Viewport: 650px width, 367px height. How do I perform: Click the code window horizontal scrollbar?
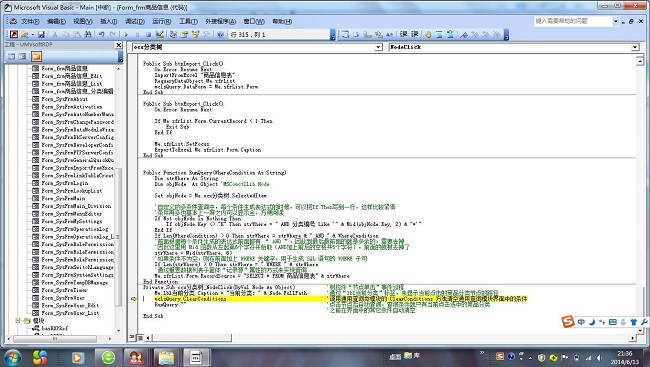tap(389, 338)
